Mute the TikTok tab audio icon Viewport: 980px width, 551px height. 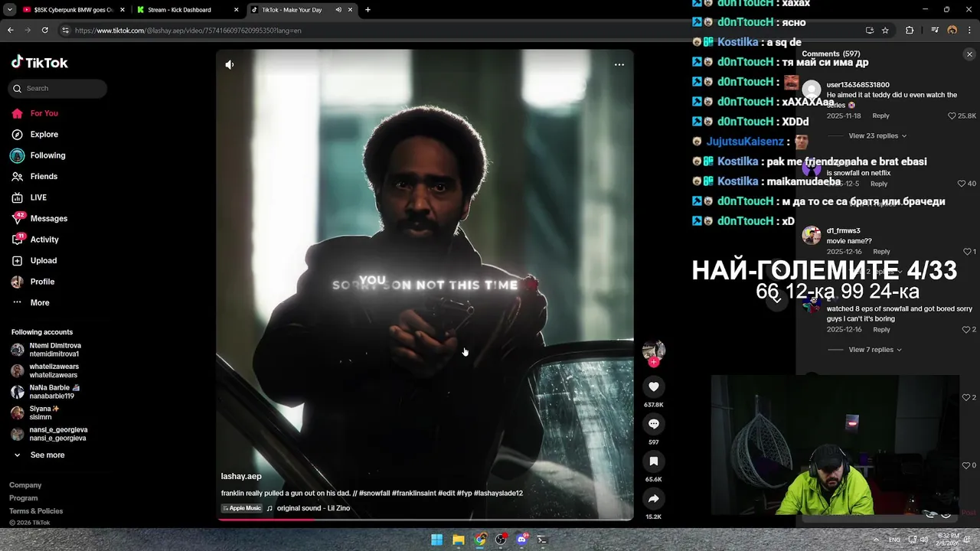tap(338, 10)
